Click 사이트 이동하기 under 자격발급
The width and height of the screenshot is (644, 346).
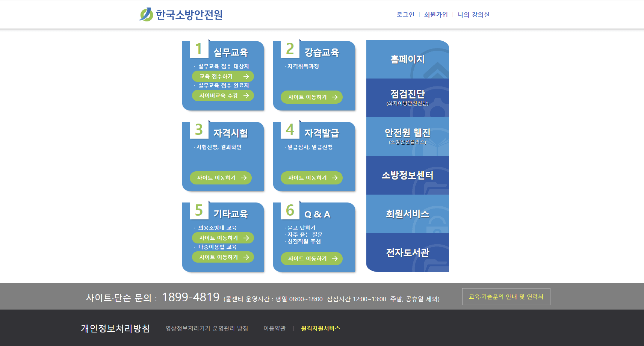[311, 178]
